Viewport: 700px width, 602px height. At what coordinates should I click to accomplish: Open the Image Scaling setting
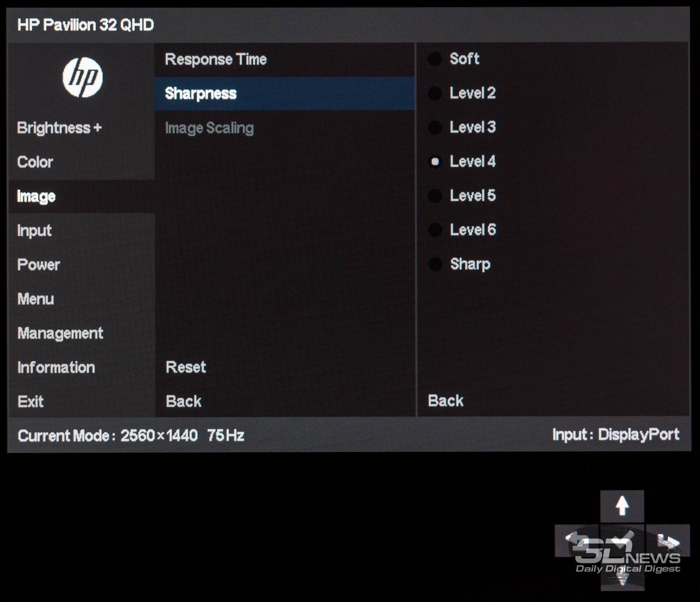[284, 128]
